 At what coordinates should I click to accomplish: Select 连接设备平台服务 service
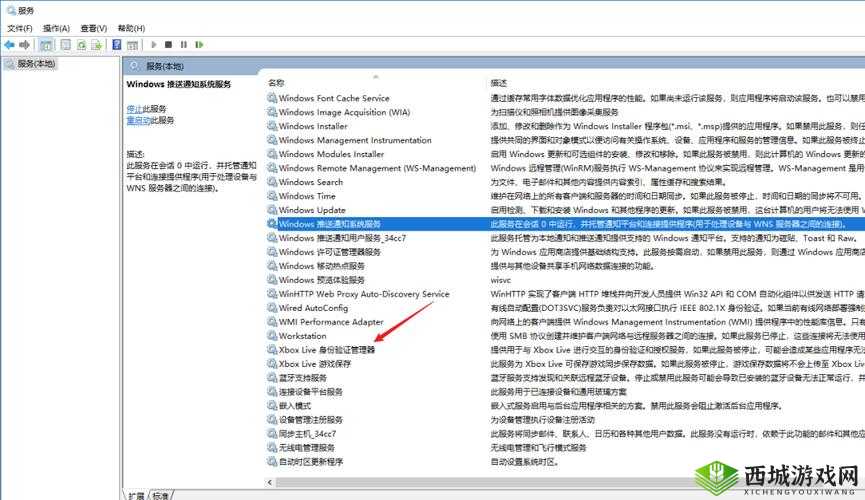[x=311, y=392]
